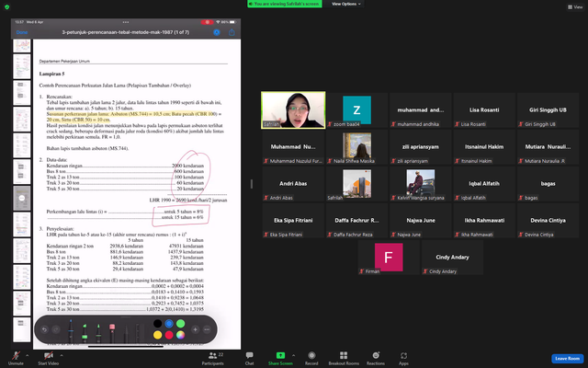Tap the plus button in markup toolbar
Screen dimensions: 588x368
[x=195, y=329]
